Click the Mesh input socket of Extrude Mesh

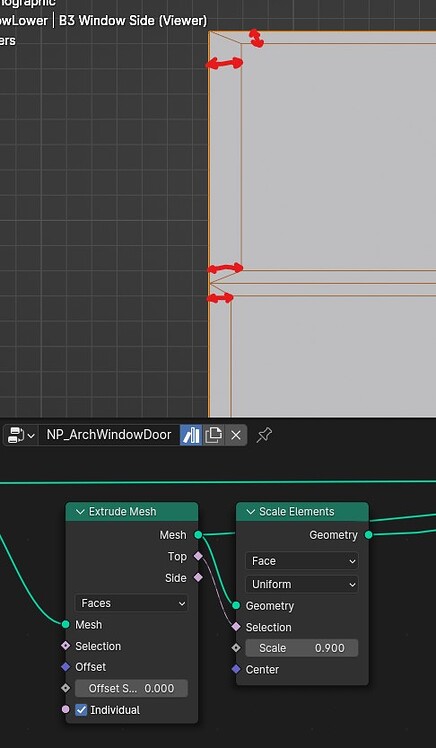[66, 624]
